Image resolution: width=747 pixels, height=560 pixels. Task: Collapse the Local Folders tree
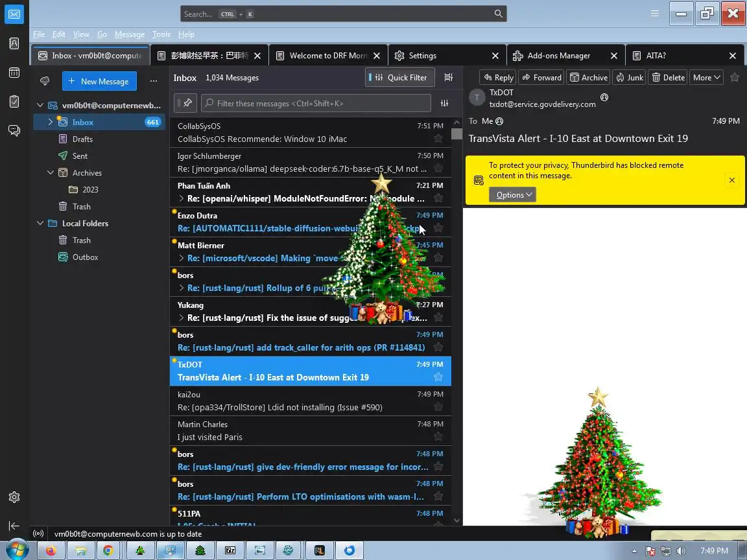point(40,223)
